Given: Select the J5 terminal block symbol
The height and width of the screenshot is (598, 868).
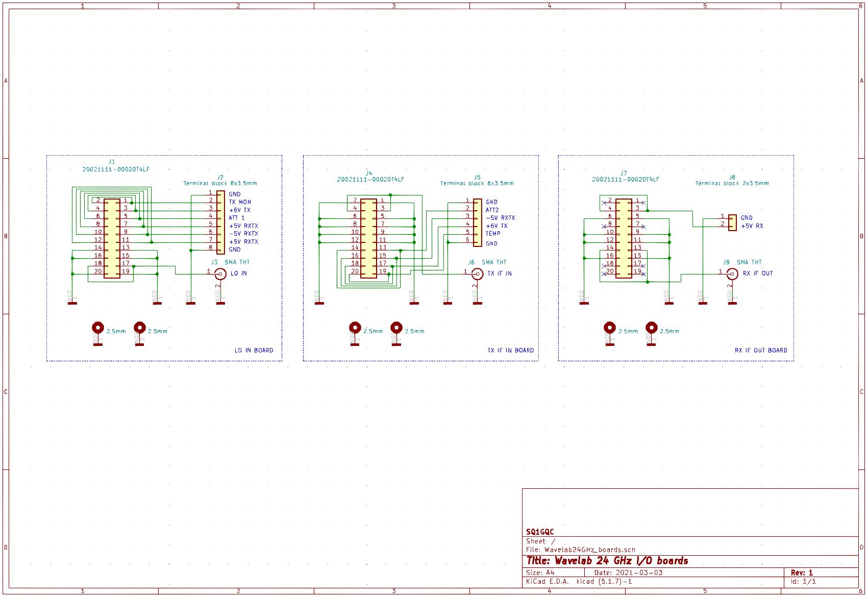Looking at the screenshot, I should point(477,222).
